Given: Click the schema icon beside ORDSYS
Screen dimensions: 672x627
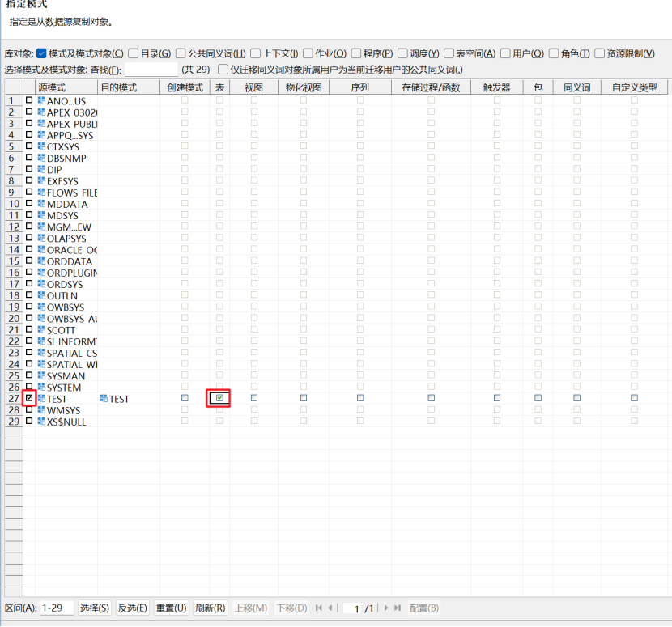Looking at the screenshot, I should [x=41, y=283].
